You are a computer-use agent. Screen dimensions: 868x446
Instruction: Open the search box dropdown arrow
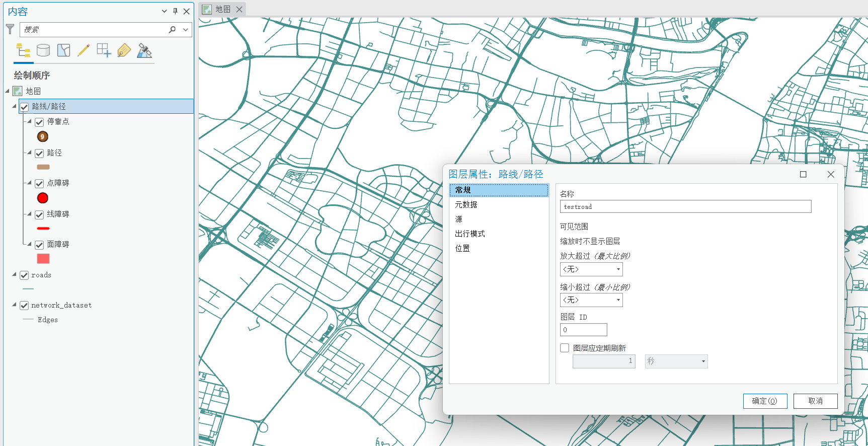pos(186,30)
